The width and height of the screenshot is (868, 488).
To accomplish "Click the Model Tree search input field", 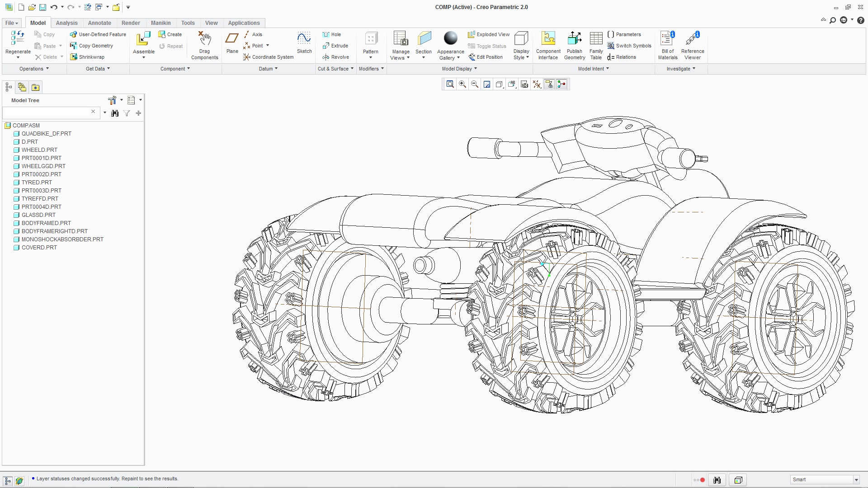I will 47,112.
